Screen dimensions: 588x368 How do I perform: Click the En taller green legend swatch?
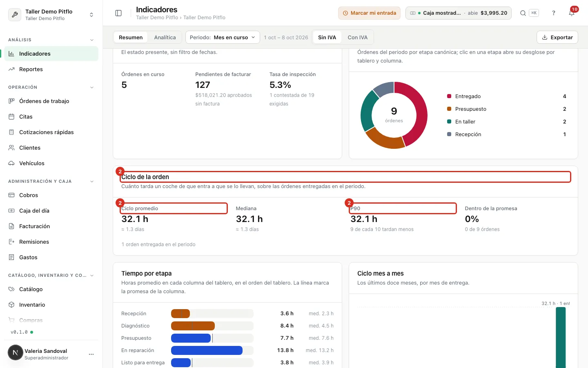(x=449, y=121)
